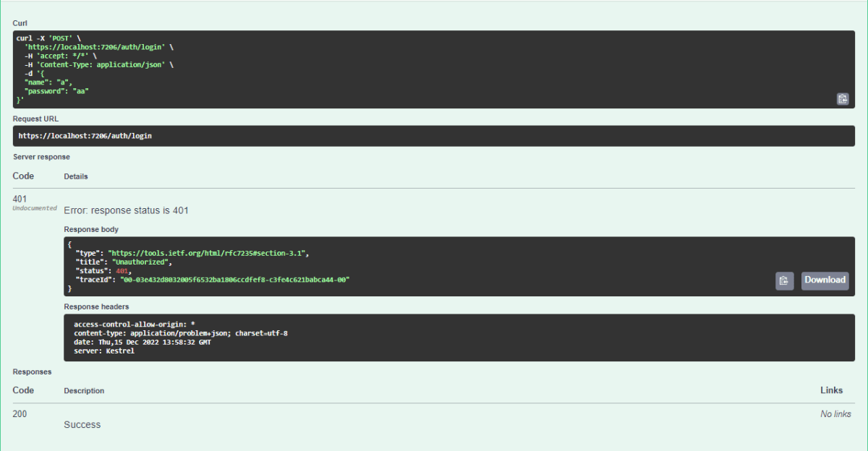Click the 'https://localhost:7206/auth/login' curl URL line
This screenshot has height=451, width=868.
[x=100, y=46]
